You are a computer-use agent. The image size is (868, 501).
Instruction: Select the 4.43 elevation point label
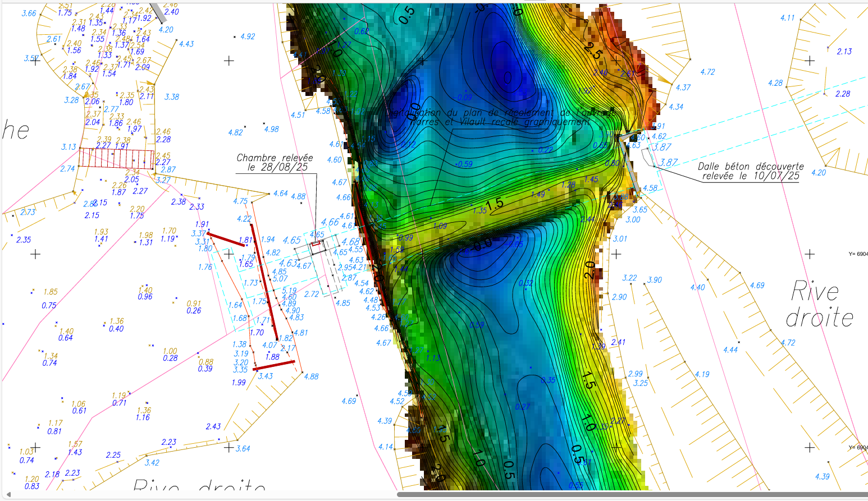coord(186,44)
